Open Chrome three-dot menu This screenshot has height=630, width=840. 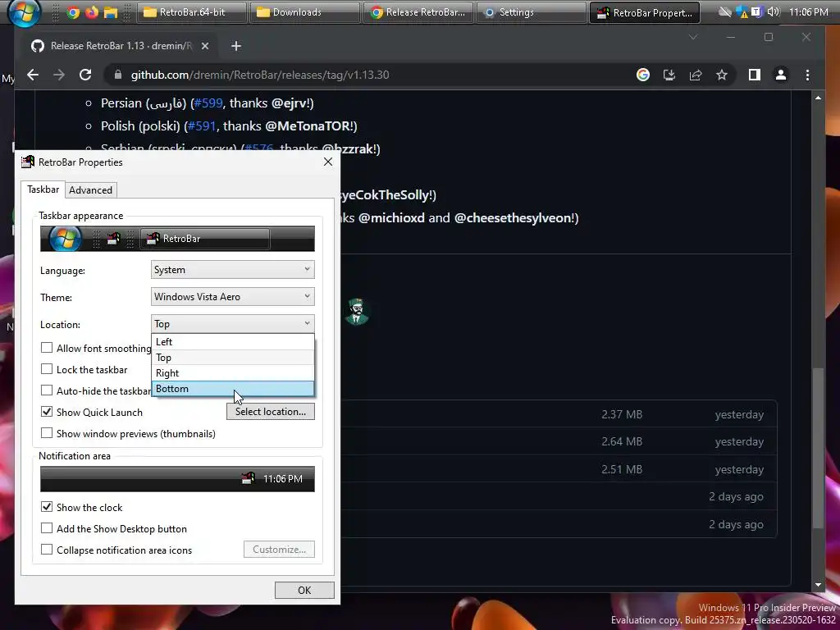click(807, 75)
